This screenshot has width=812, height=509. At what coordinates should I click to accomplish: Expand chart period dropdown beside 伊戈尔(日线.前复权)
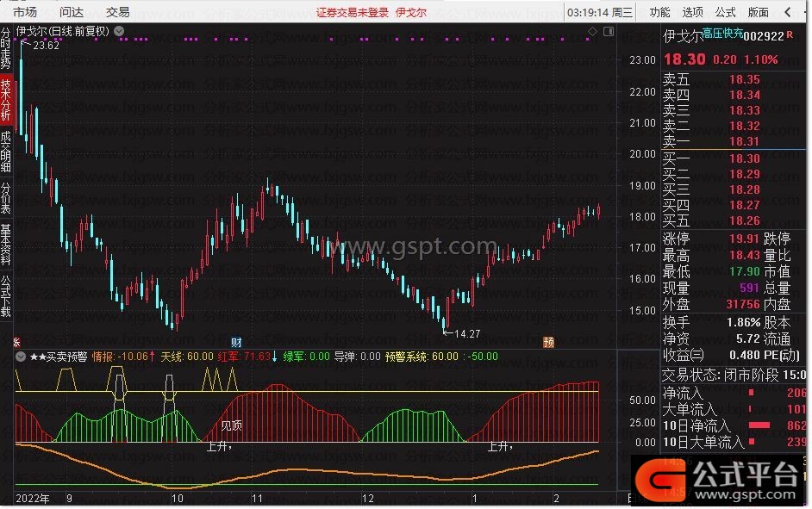[x=119, y=31]
